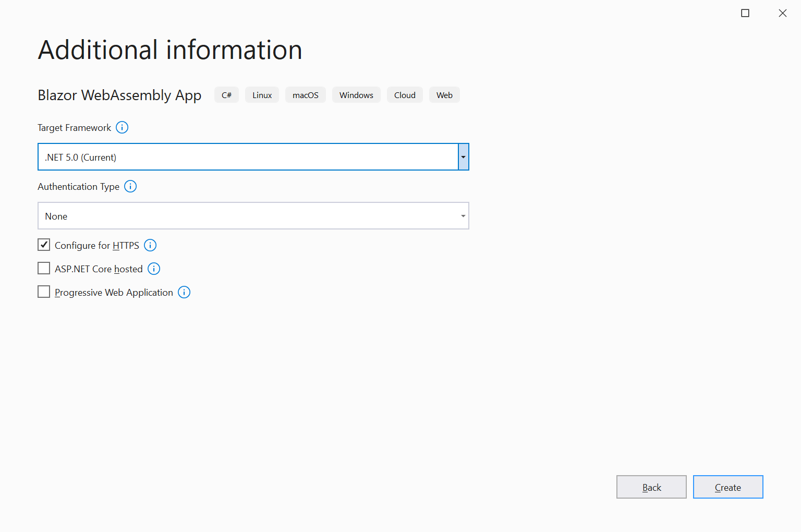The width and height of the screenshot is (801, 532).
Task: Open the Authentication Type dropdown
Action: 462,215
